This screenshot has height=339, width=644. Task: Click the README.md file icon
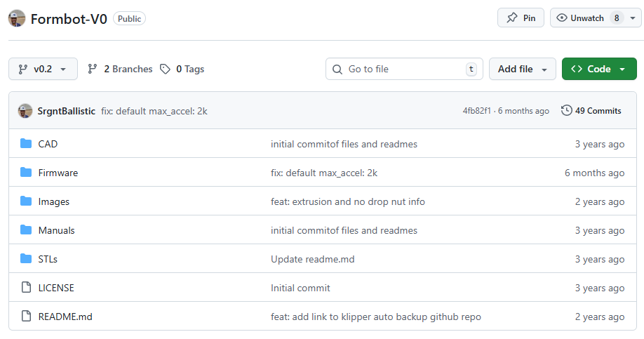tap(26, 316)
